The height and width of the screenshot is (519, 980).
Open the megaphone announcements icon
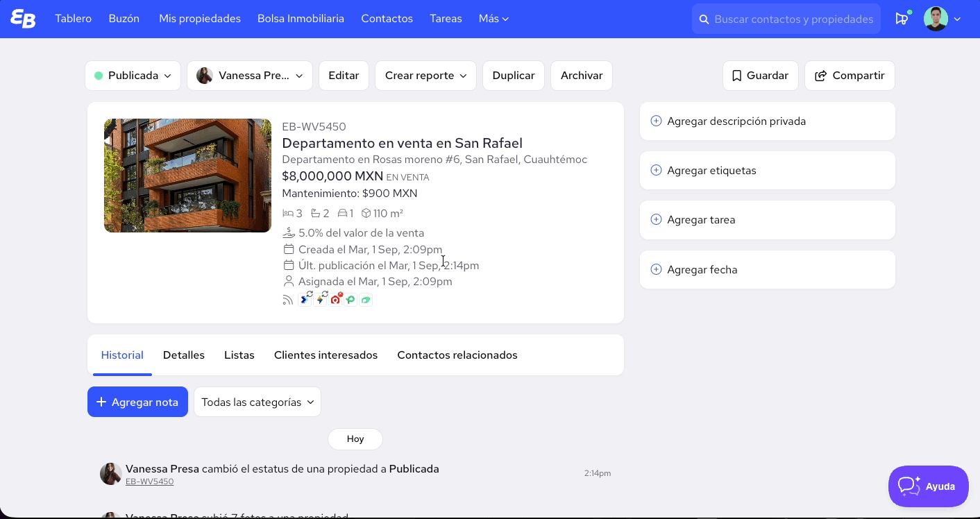tap(902, 19)
